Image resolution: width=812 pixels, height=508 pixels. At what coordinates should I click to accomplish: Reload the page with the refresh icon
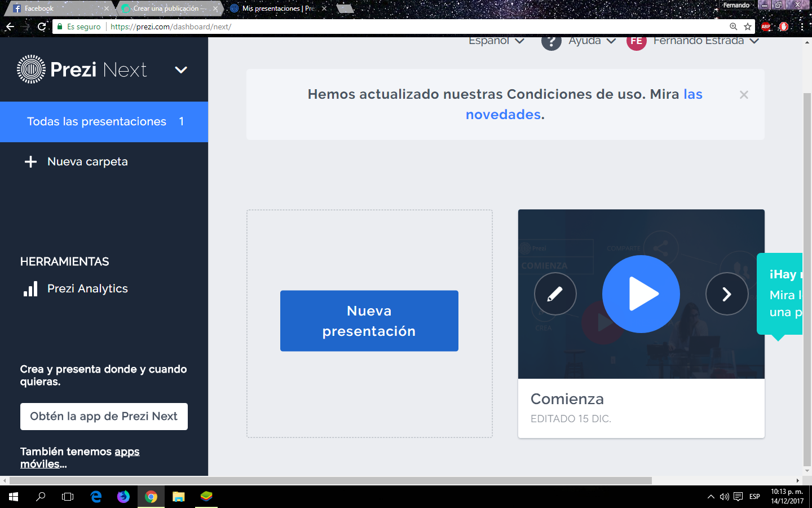click(x=42, y=27)
